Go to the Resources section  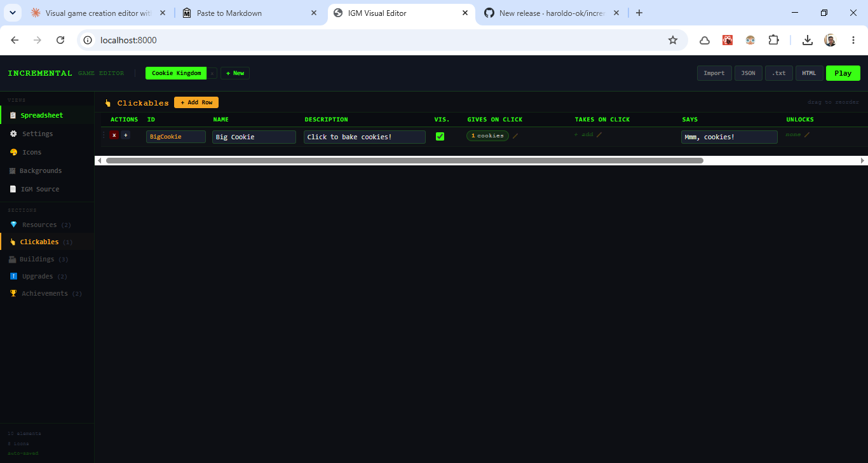click(47, 225)
